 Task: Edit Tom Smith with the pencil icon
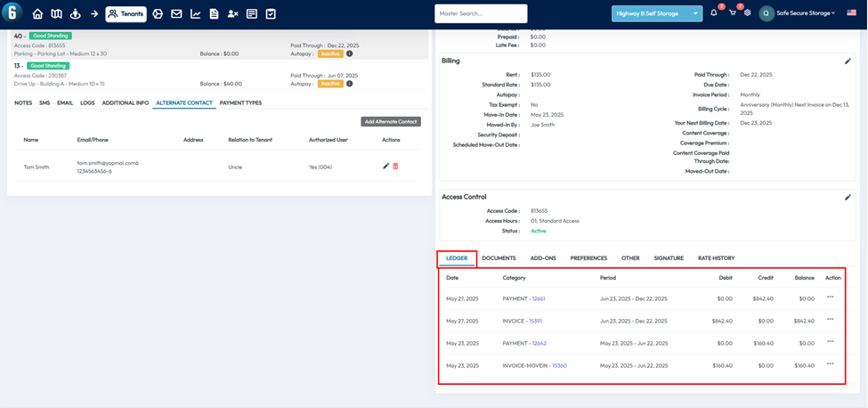[x=385, y=167]
